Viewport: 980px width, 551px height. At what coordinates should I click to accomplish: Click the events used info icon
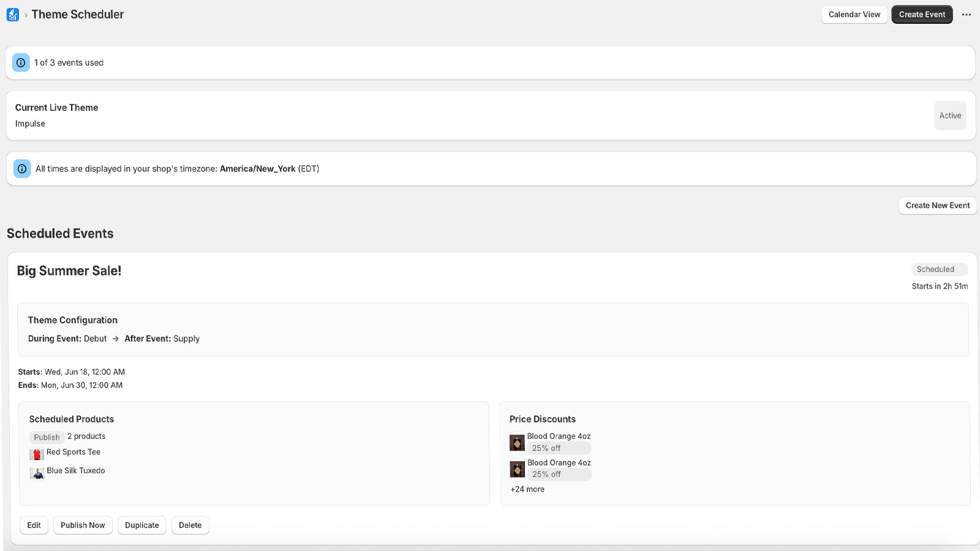[21, 62]
